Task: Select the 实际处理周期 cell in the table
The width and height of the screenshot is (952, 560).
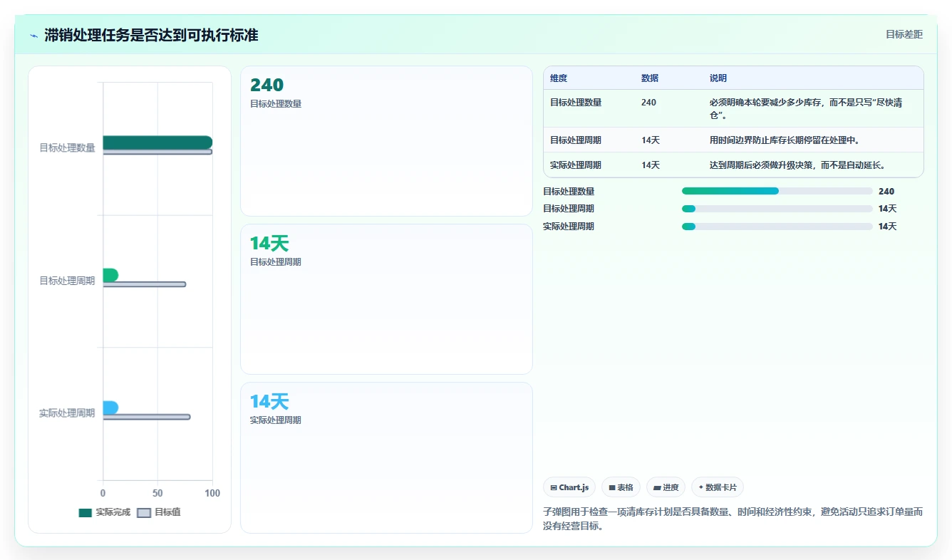Action: coord(576,165)
